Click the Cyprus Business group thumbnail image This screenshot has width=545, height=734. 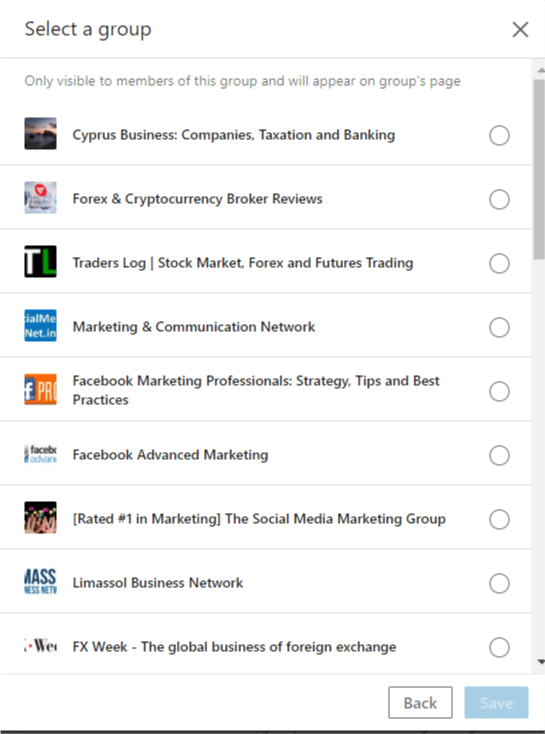pos(41,134)
